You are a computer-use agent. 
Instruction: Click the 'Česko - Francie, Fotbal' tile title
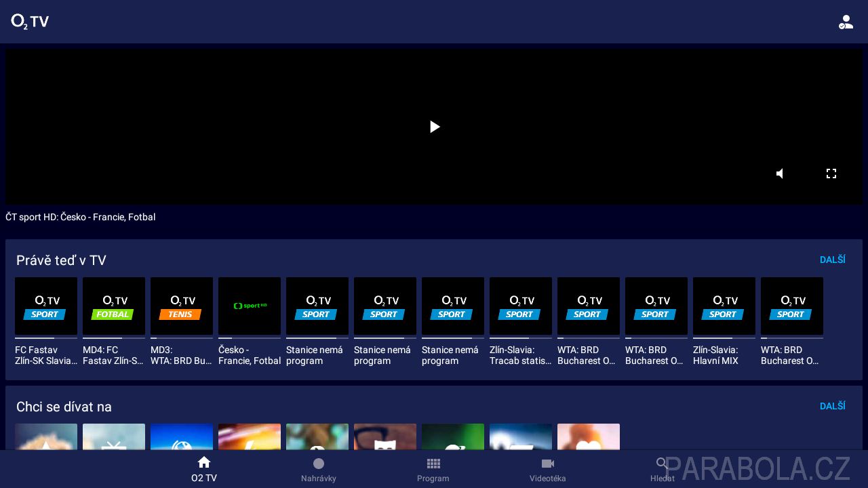click(250, 355)
